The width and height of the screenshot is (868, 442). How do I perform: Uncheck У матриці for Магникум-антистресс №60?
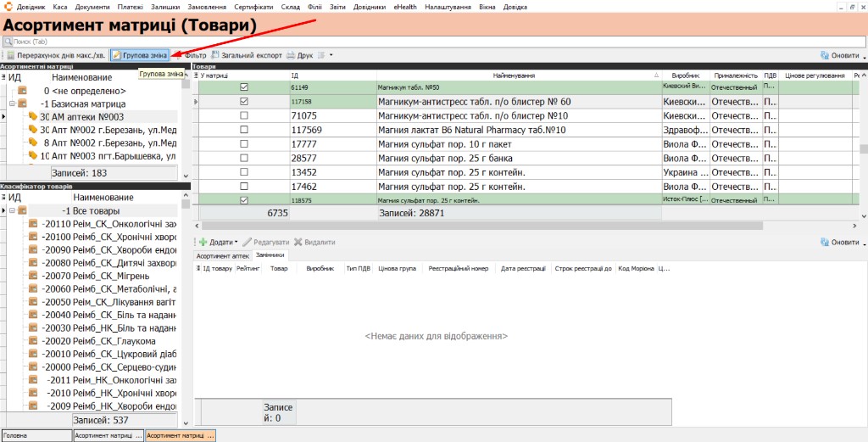click(x=243, y=102)
